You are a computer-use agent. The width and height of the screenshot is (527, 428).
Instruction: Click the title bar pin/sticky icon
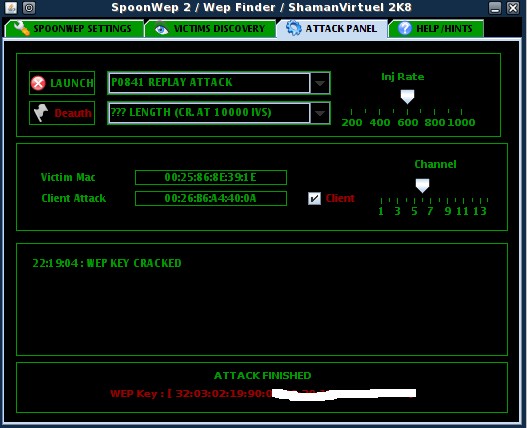tap(29, 7)
